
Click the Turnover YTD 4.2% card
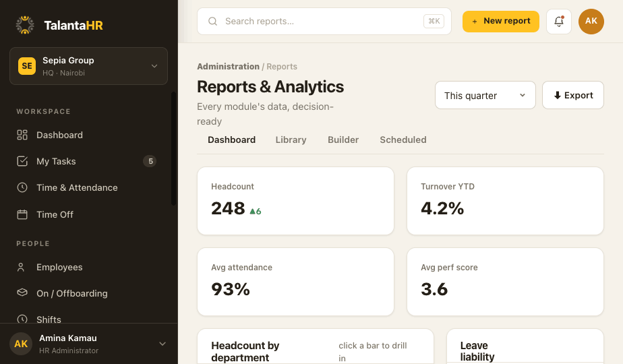point(506,201)
